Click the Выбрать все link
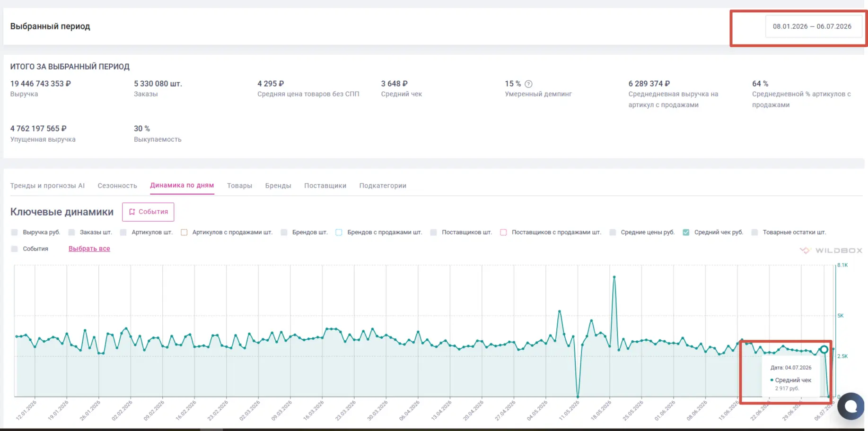Image resolution: width=868 pixels, height=431 pixels. 89,249
